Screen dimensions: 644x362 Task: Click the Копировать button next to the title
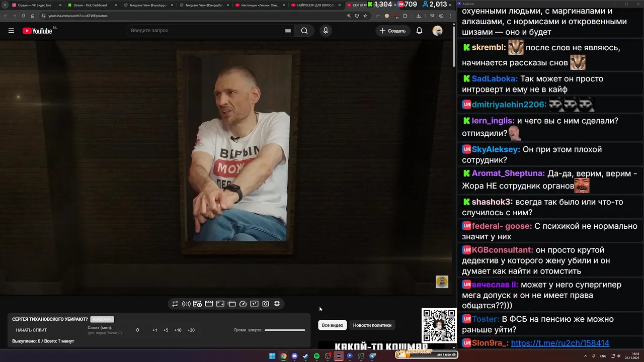coord(102,319)
